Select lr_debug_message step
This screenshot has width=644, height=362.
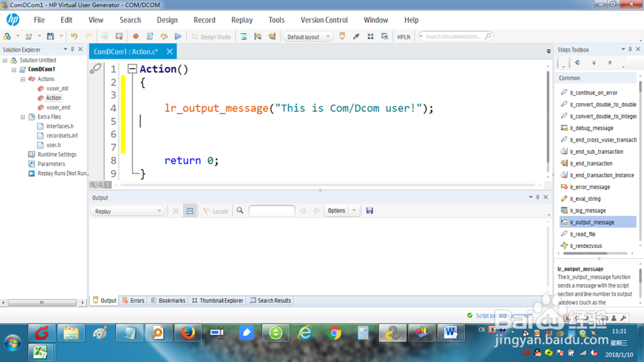[591, 128]
